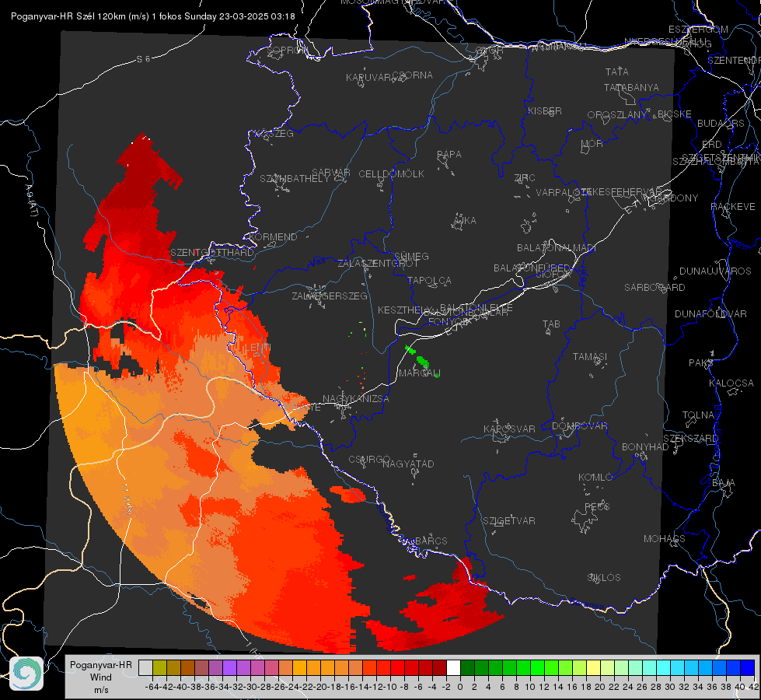Click the MOHACS city label

pyautogui.click(x=664, y=539)
